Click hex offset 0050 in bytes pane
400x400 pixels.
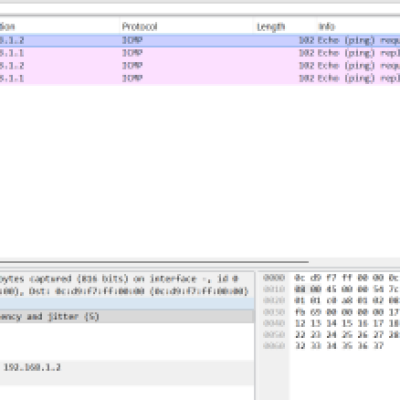coord(274,334)
